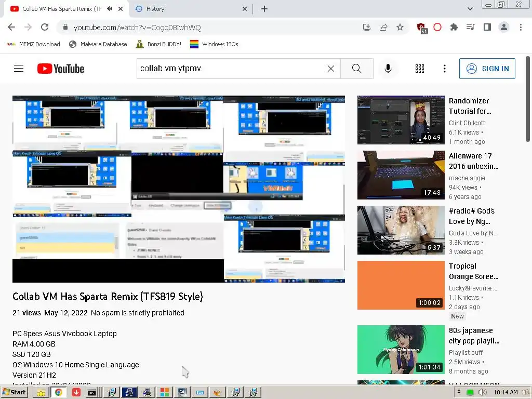
Task: Click the address bar URL
Action: [x=137, y=28]
